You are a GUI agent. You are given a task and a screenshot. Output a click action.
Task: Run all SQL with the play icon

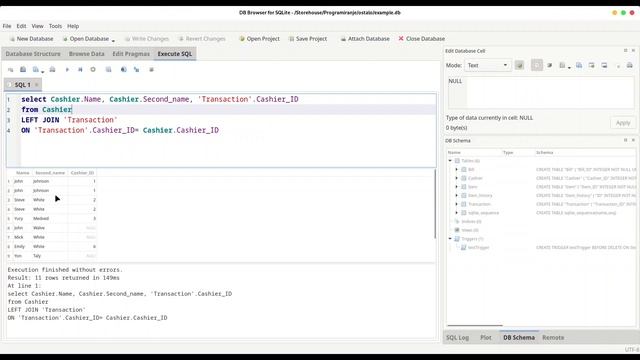pyautogui.click(x=67, y=70)
